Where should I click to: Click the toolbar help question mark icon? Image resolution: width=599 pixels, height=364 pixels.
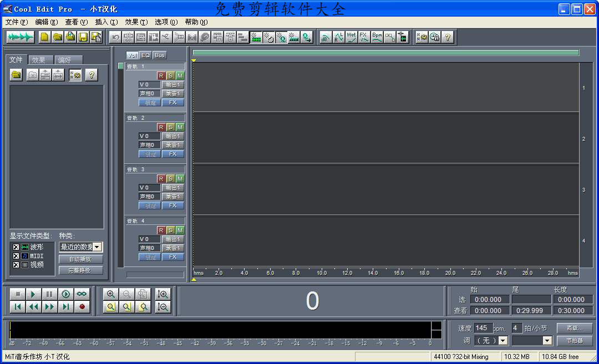pos(448,37)
